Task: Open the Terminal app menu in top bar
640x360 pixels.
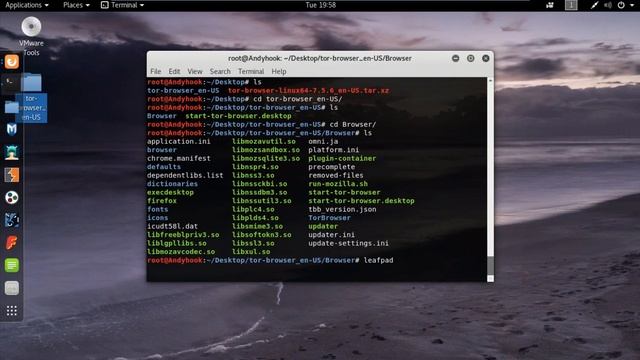Action: point(122,5)
